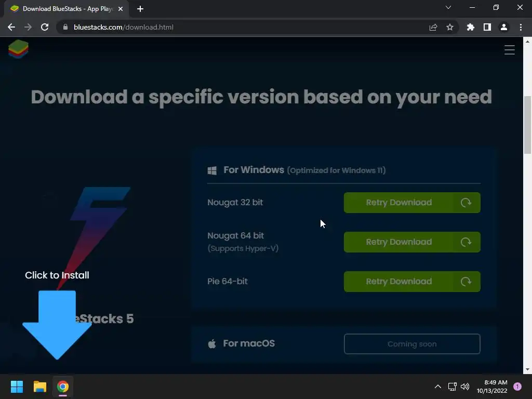The width and height of the screenshot is (532, 399).
Task: Open Chrome's three-dot menu
Action: tap(521, 27)
